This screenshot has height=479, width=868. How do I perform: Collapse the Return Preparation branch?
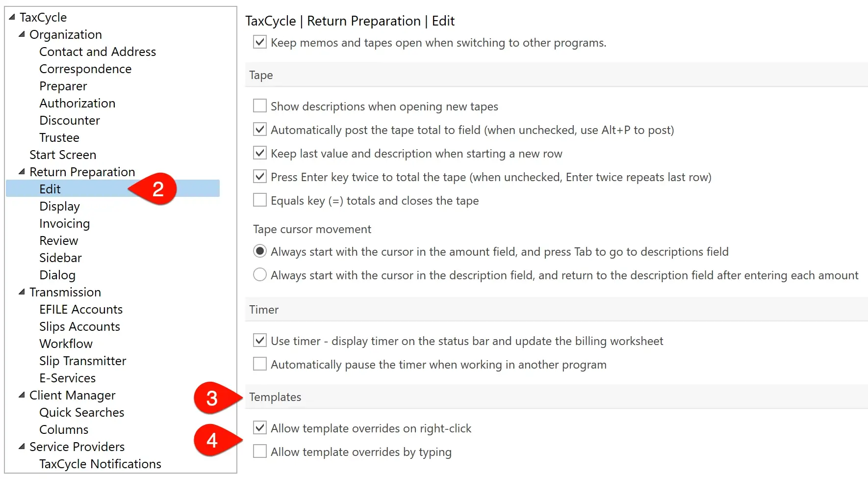click(22, 172)
